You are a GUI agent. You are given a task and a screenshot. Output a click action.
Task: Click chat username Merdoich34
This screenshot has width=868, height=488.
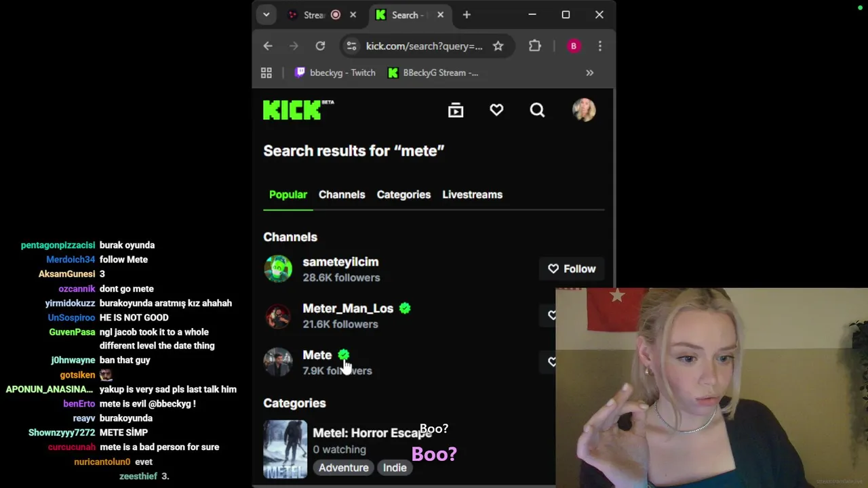71,260
